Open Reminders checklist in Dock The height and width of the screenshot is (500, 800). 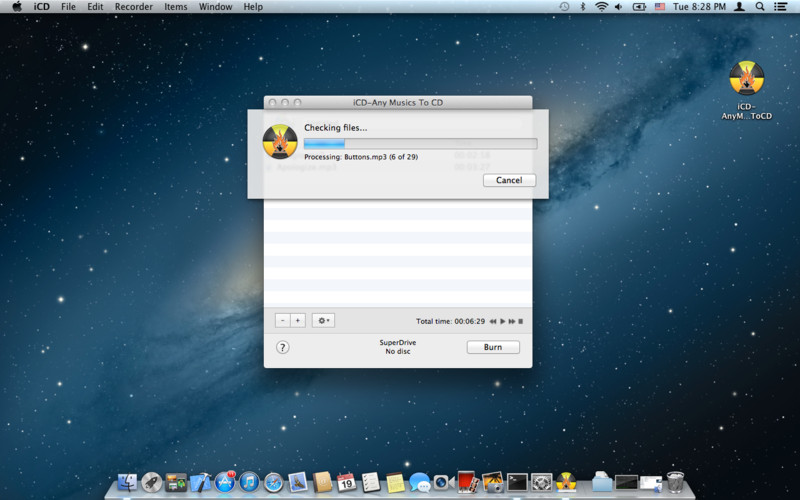tap(371, 482)
